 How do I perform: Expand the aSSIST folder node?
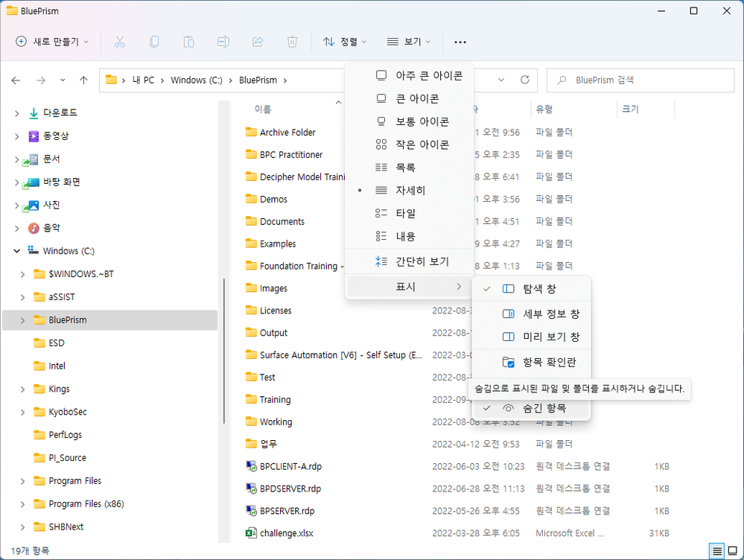(x=22, y=297)
